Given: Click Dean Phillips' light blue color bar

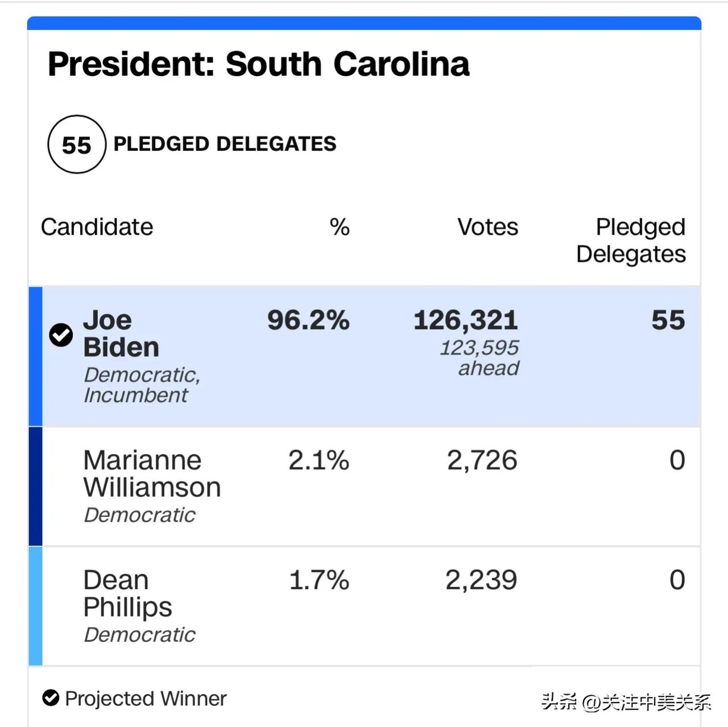Looking at the screenshot, I should pos(35,606).
